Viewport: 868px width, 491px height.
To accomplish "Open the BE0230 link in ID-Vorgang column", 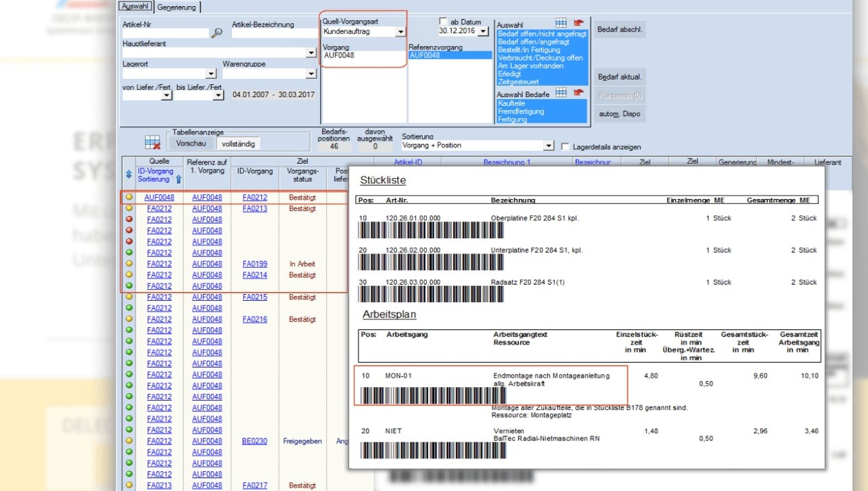I will coord(255,441).
